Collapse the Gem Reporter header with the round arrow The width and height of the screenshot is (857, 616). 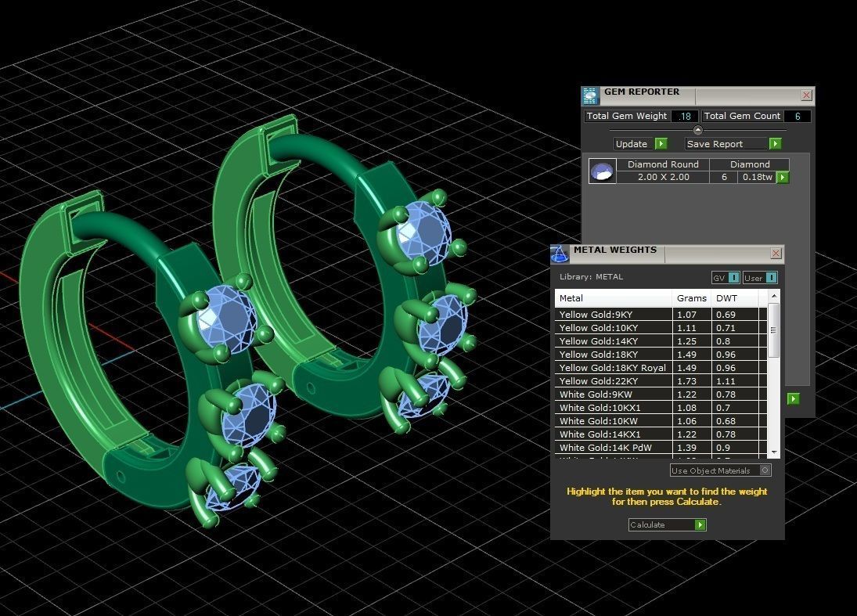point(698,130)
